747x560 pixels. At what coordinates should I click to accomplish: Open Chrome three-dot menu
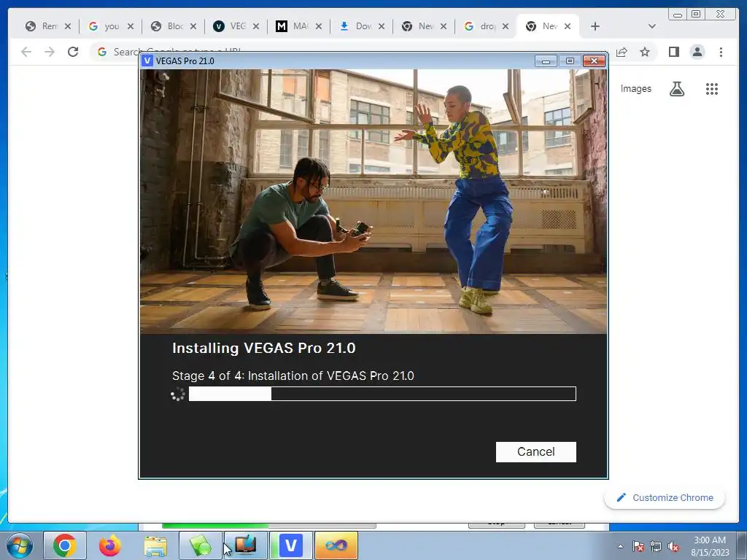click(721, 52)
